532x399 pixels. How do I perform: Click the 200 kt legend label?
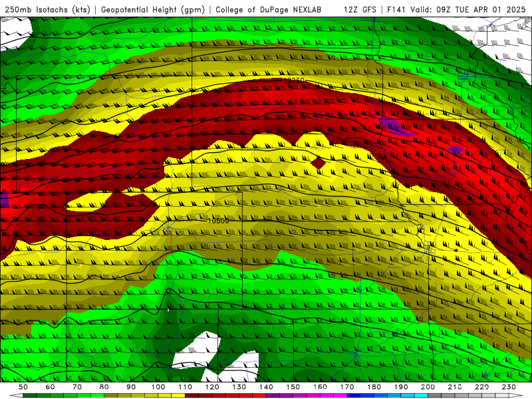point(428,387)
